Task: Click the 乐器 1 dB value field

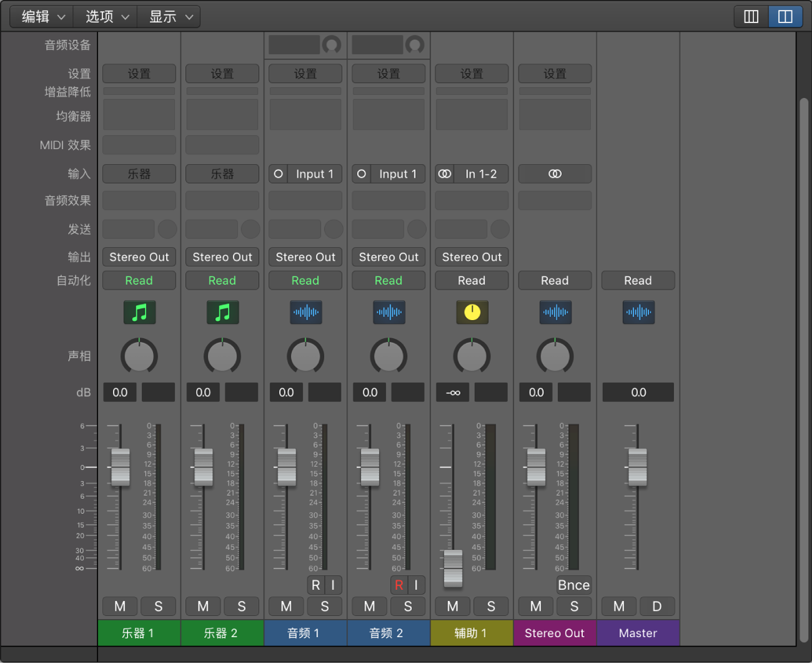Action: coord(120,393)
